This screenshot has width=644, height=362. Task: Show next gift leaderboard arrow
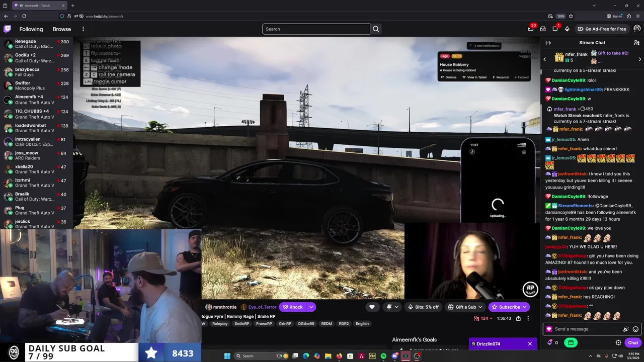[x=639, y=59]
